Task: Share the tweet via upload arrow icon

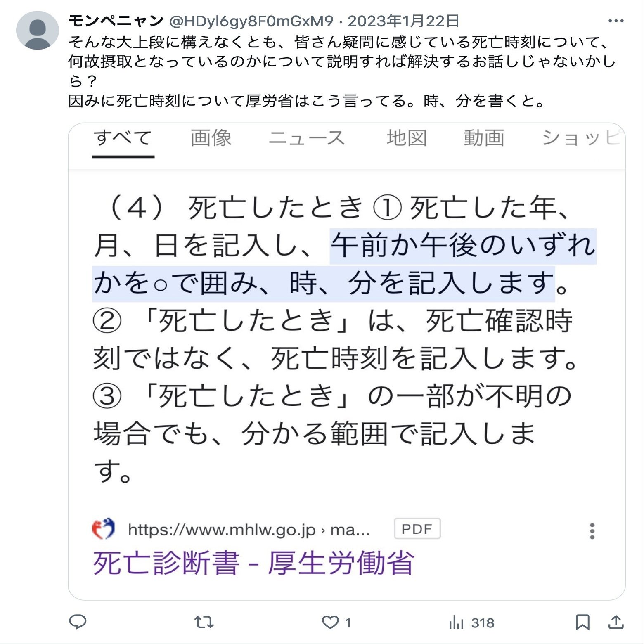Action: coord(616,622)
